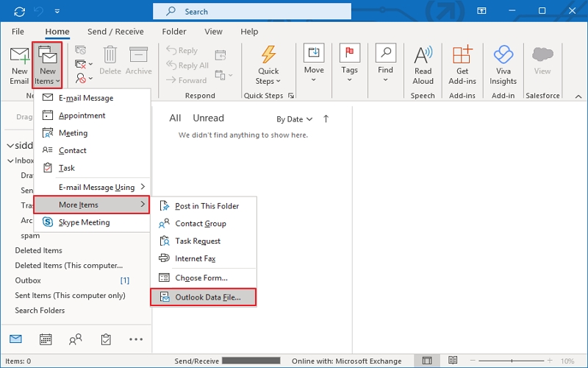This screenshot has width=588, height=368.
Task: Click Reply in the Respond group
Action: [x=182, y=50]
